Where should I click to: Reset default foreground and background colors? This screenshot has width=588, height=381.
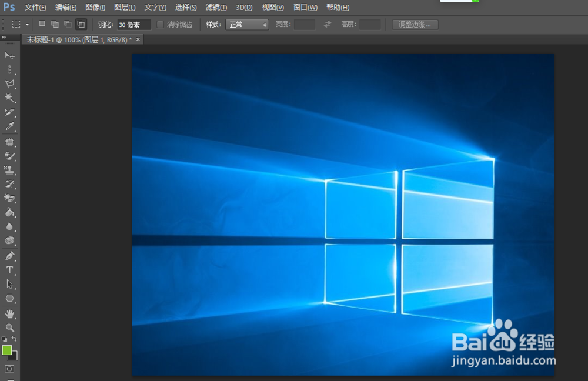pyautogui.click(x=4, y=339)
